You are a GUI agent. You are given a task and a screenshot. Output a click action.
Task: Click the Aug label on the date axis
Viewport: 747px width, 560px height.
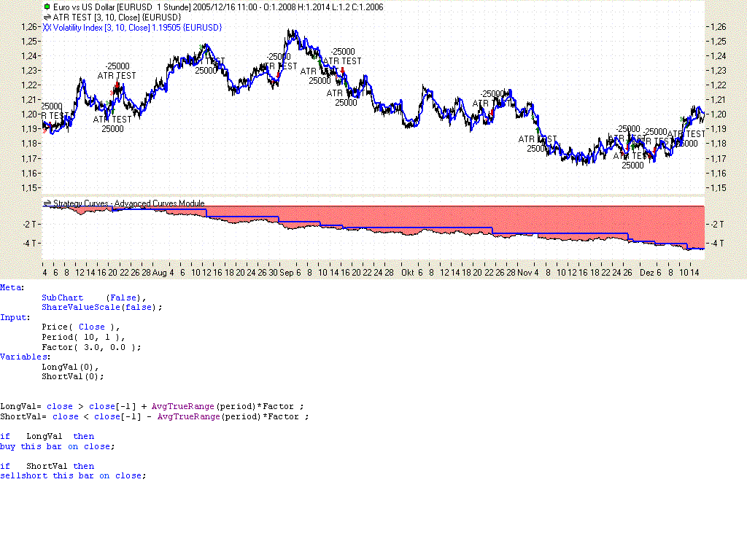[x=159, y=273]
